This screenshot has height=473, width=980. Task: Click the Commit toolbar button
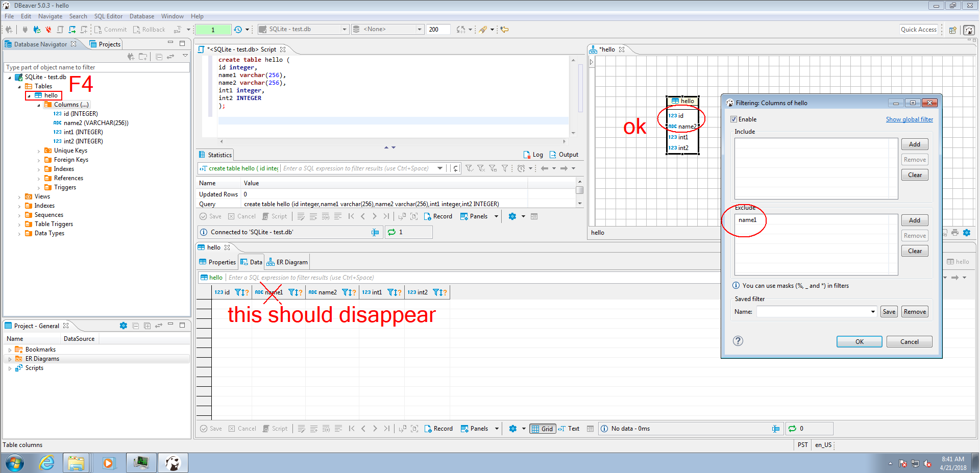click(x=110, y=30)
